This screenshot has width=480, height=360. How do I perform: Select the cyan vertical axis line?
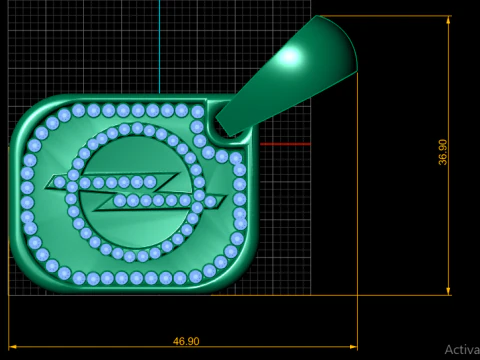[159, 47]
